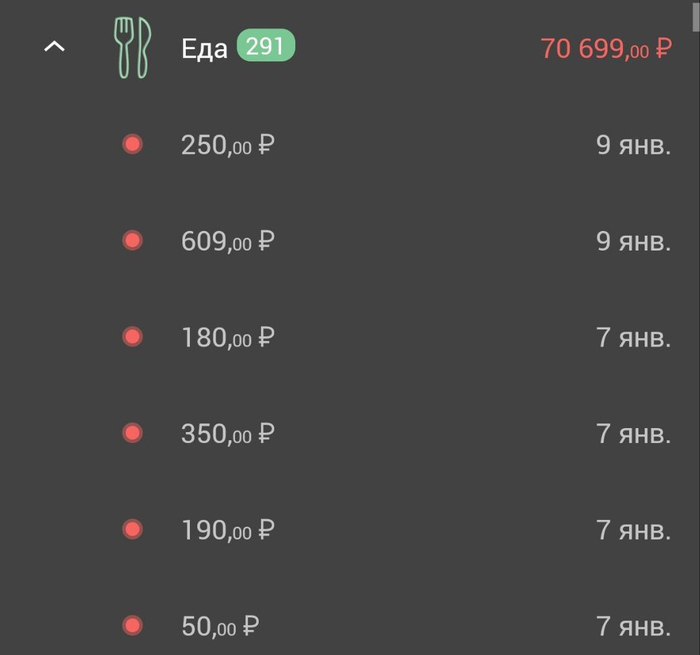Click red dot beside 180,00 ₽ entry
The image size is (700, 655).
(x=132, y=337)
